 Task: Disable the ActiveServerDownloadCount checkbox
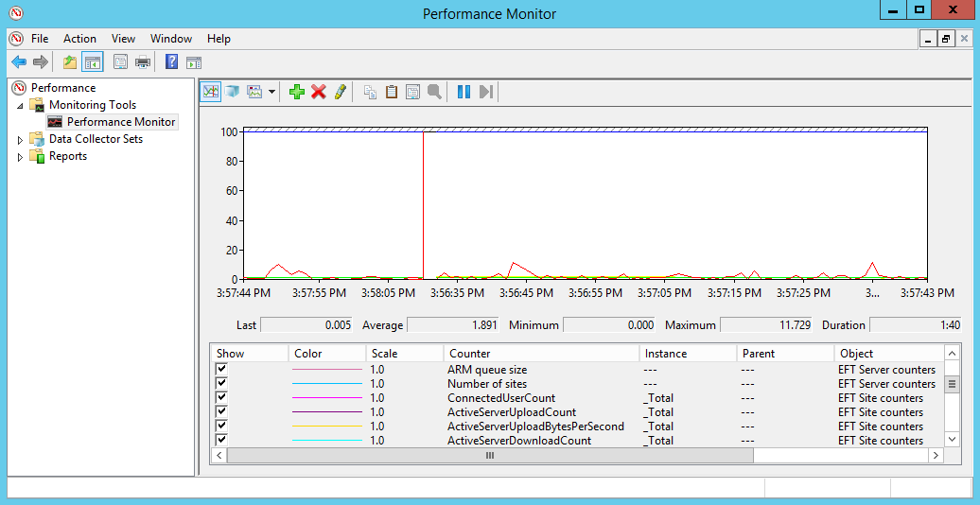221,441
